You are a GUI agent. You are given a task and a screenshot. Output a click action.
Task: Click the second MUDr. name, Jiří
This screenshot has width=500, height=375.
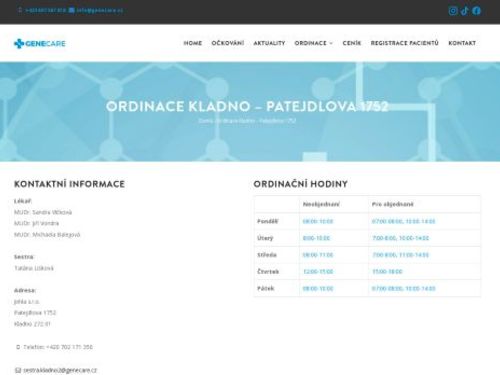pos(36,223)
